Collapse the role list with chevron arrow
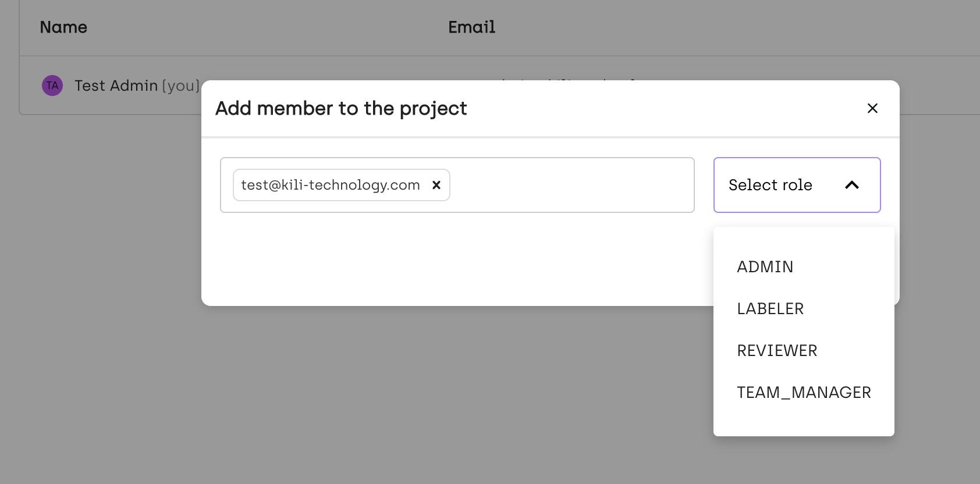Viewport: 980px width, 484px height. coord(852,185)
